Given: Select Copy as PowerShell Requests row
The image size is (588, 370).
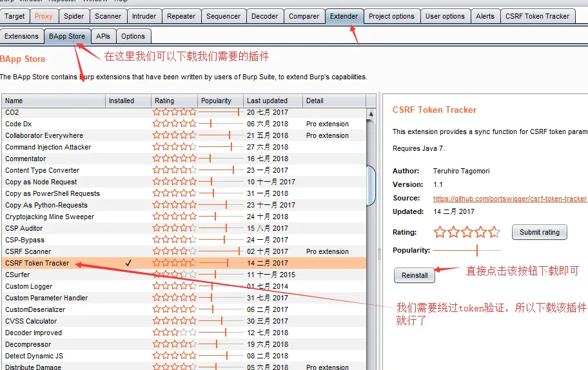Looking at the screenshot, I should click(x=184, y=193).
